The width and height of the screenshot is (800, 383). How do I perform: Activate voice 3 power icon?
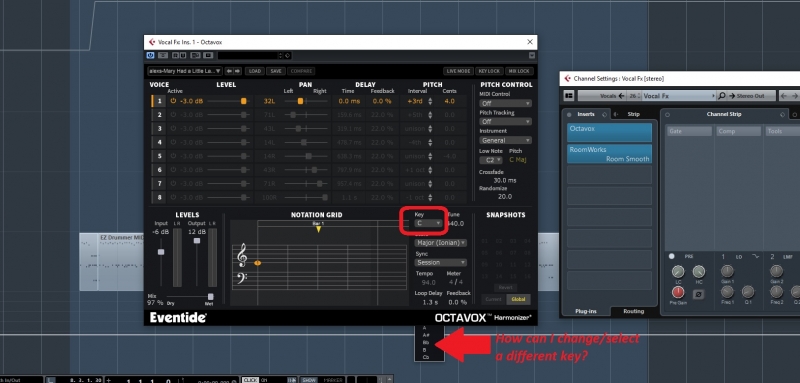173,129
